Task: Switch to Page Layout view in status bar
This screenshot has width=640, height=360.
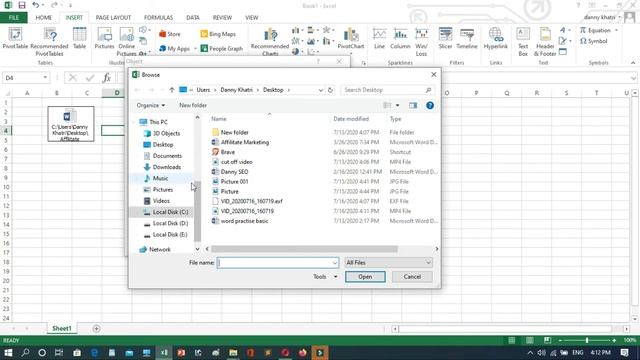Action: click(x=529, y=340)
